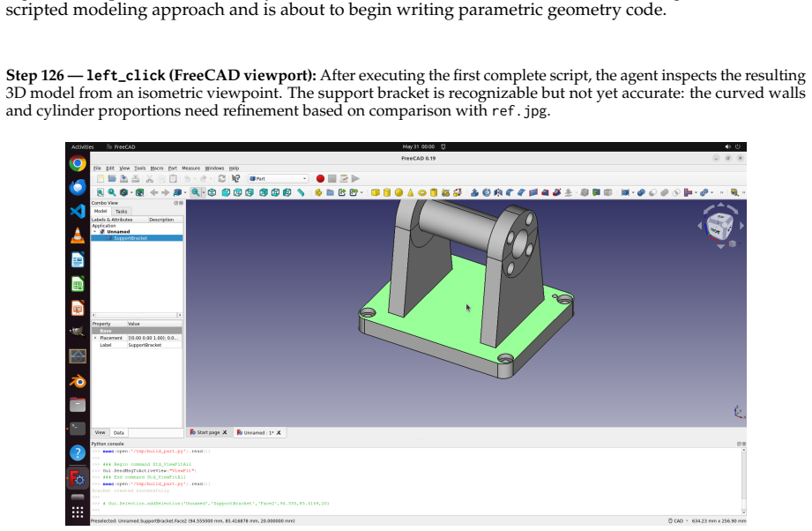Screen dimensions: 812x531
Task: Open the Macro menu
Action: tap(157, 168)
